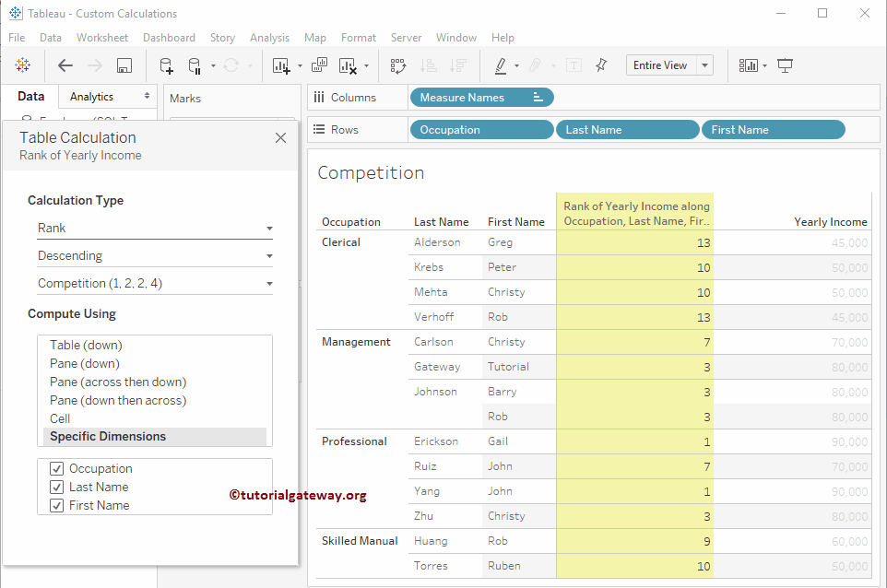887x588 pixels.
Task: Click the Swap Rows and Columns icon
Action: [398, 65]
